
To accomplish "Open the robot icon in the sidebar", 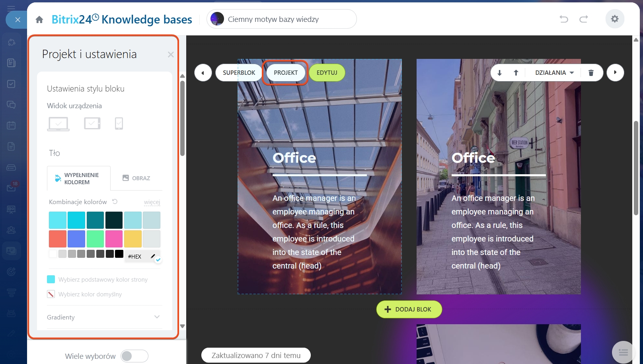I will pos(12,313).
